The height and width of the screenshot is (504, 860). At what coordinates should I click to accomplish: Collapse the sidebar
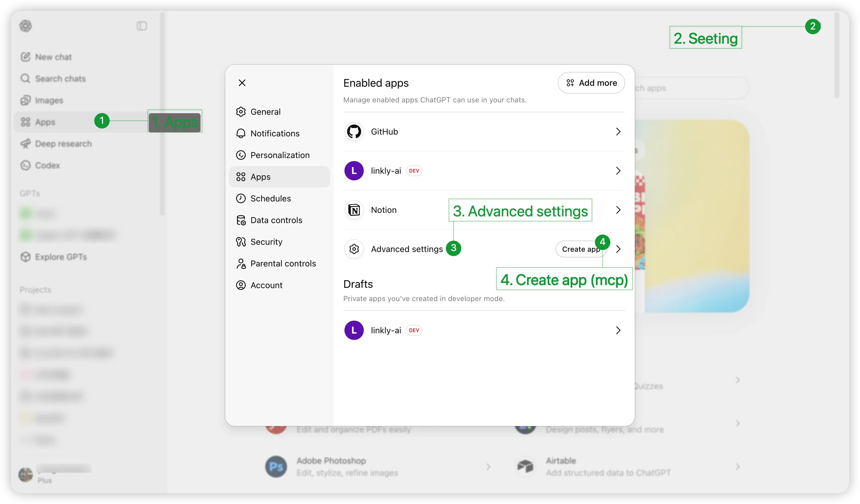(x=142, y=26)
